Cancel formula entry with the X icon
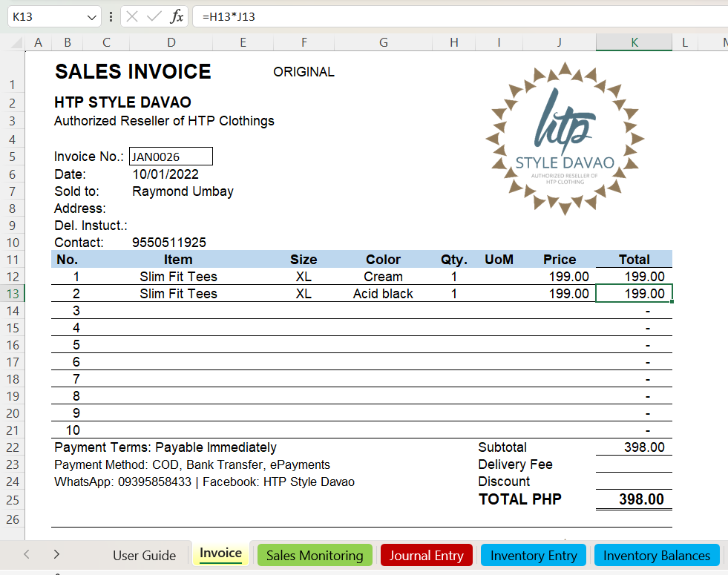The height and width of the screenshot is (575, 728). tap(132, 17)
